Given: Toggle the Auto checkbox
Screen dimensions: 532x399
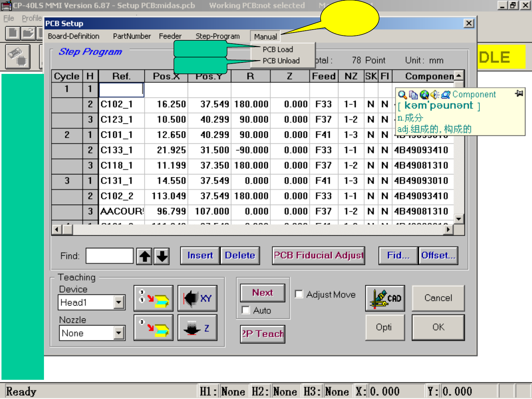Looking at the screenshot, I should (245, 310).
